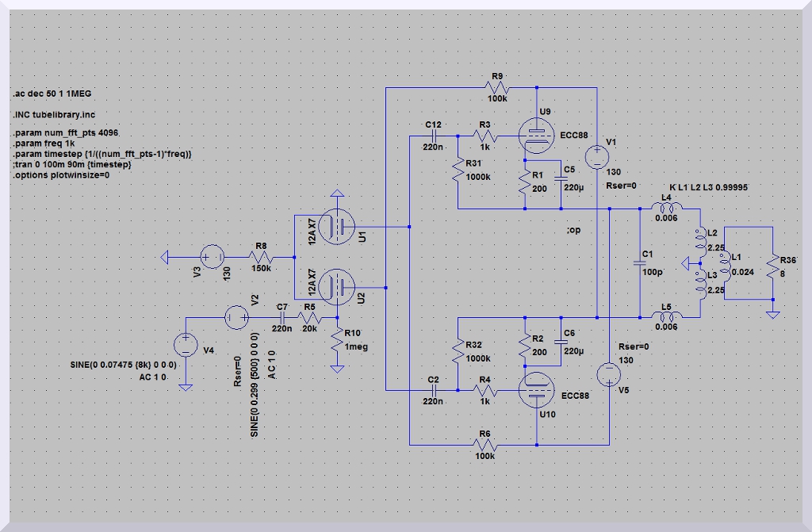Select the .options plotwinsize=0 directive
Screen dimensions: 812x532
point(61,174)
